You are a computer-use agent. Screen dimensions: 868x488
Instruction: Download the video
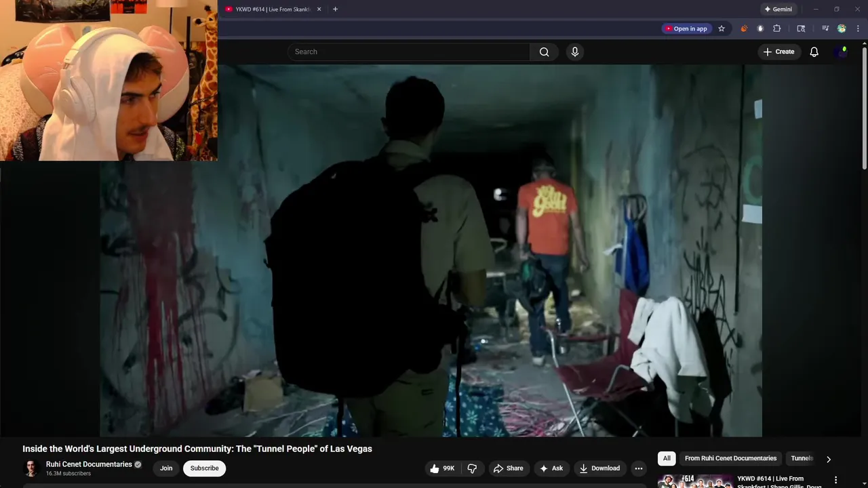point(599,468)
